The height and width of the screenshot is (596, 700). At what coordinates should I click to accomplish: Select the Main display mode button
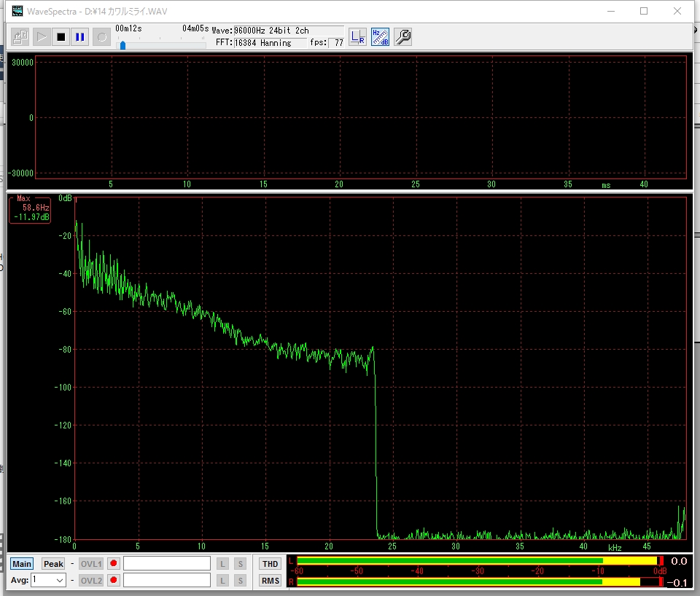point(21,564)
